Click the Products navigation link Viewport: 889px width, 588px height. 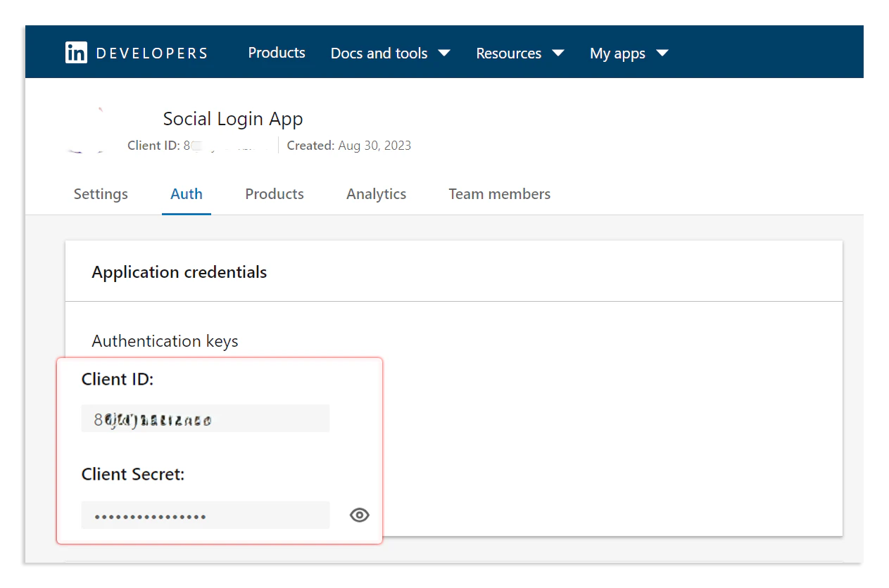276,52
